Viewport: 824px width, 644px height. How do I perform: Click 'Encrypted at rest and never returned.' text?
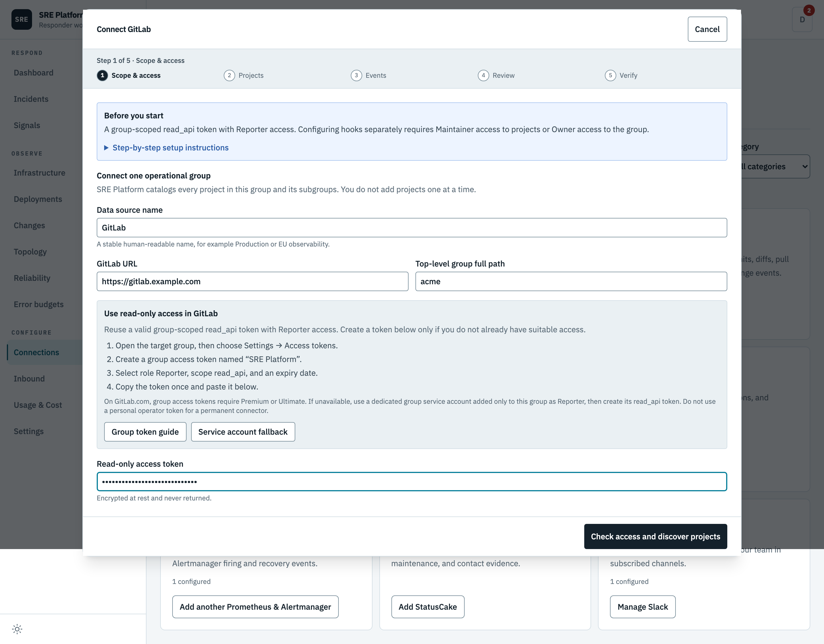(x=154, y=498)
